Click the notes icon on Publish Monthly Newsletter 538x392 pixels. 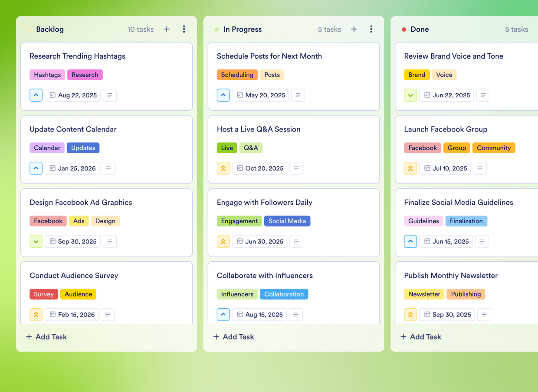484,314
